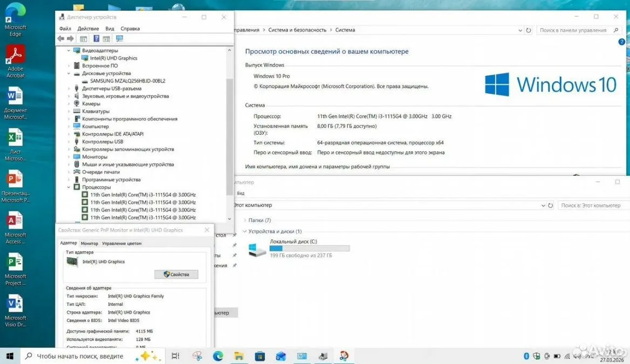Open the Start menu
This screenshot has width=630, height=364.
(10, 356)
